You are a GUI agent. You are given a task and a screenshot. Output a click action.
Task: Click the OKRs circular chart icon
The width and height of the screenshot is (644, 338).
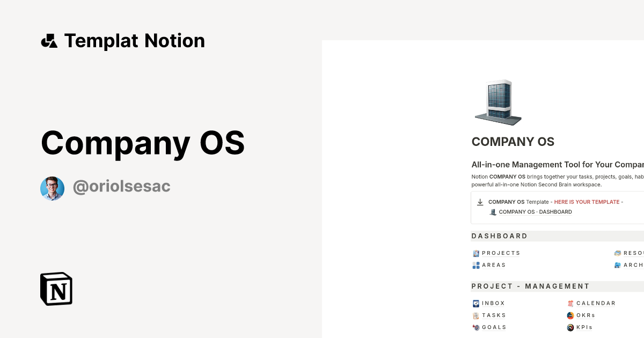coord(569,315)
